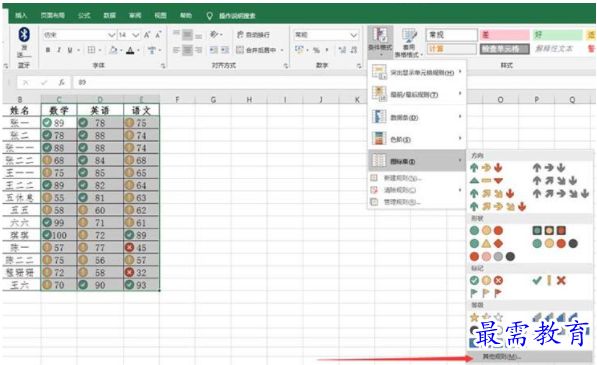597x365 pixels.
Task: Choose the 3 gray arrows icon set
Action: [549, 167]
